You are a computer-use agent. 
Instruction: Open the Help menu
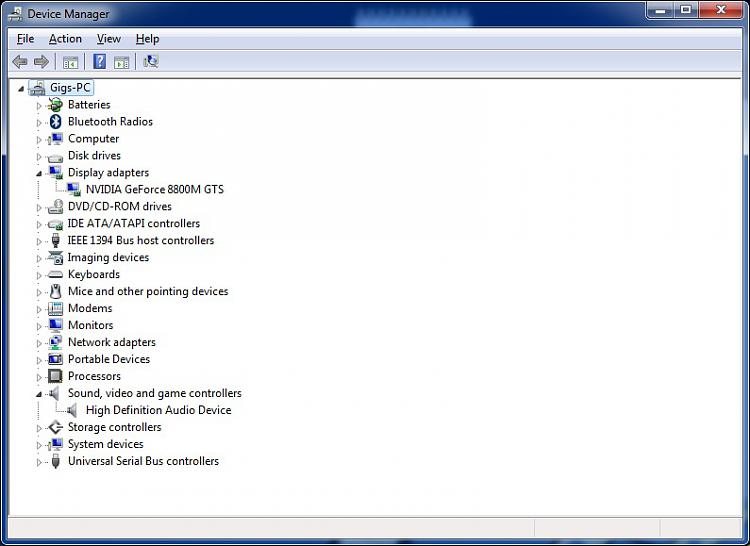[x=147, y=39]
